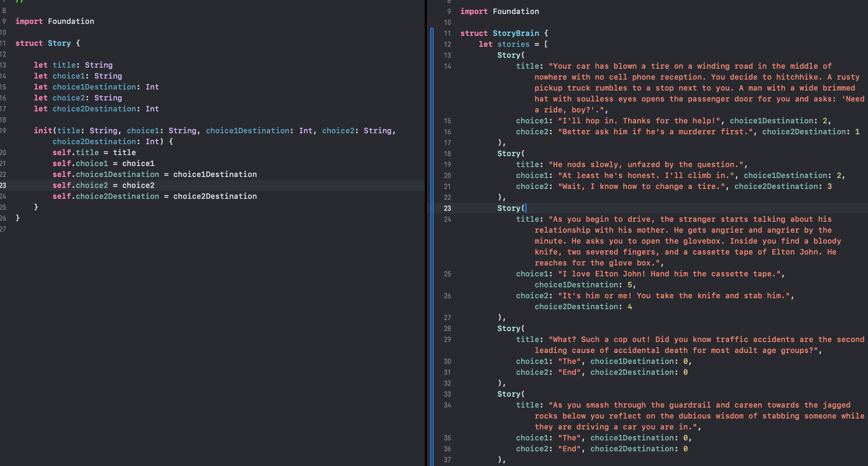This screenshot has height=466, width=868.
Task: Click "I love Elton John! Hand him the cassette tape."
Action: point(669,274)
